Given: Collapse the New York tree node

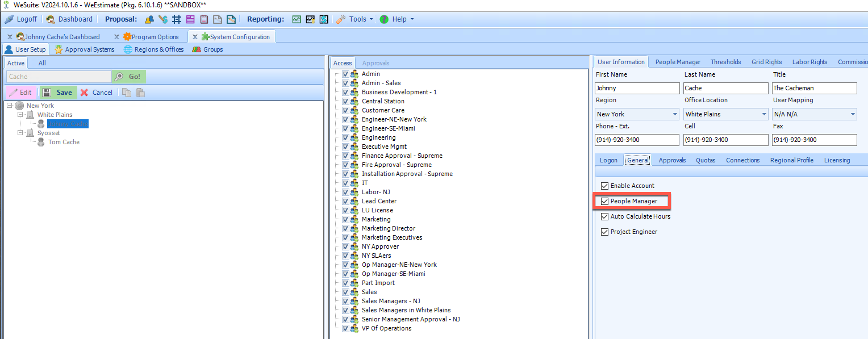Looking at the screenshot, I should tap(10, 106).
